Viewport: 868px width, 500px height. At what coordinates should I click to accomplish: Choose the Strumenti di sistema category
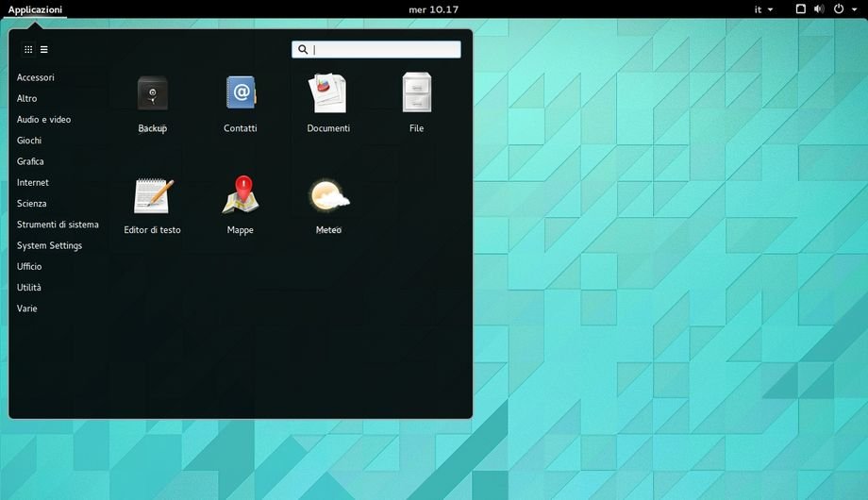[58, 225]
